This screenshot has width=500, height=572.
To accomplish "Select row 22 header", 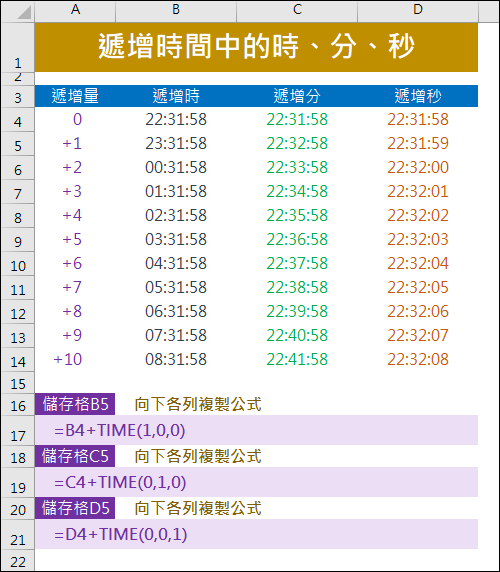I will click(18, 561).
